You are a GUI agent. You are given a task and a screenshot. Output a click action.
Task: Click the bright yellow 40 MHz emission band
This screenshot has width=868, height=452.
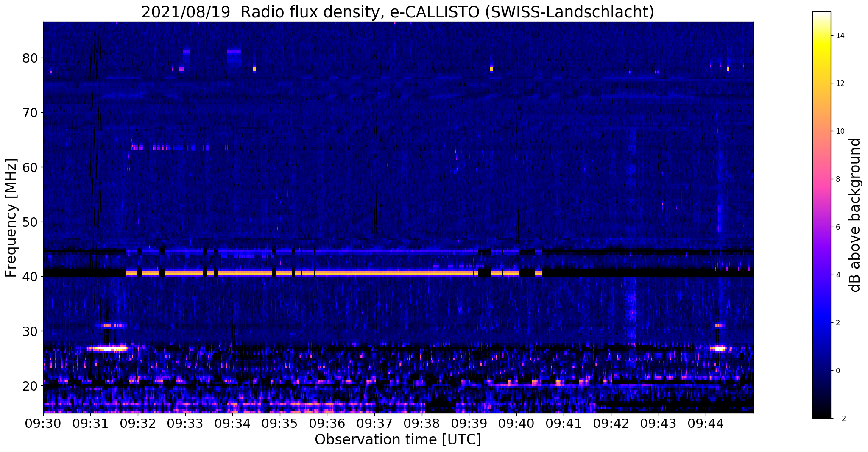(334, 273)
